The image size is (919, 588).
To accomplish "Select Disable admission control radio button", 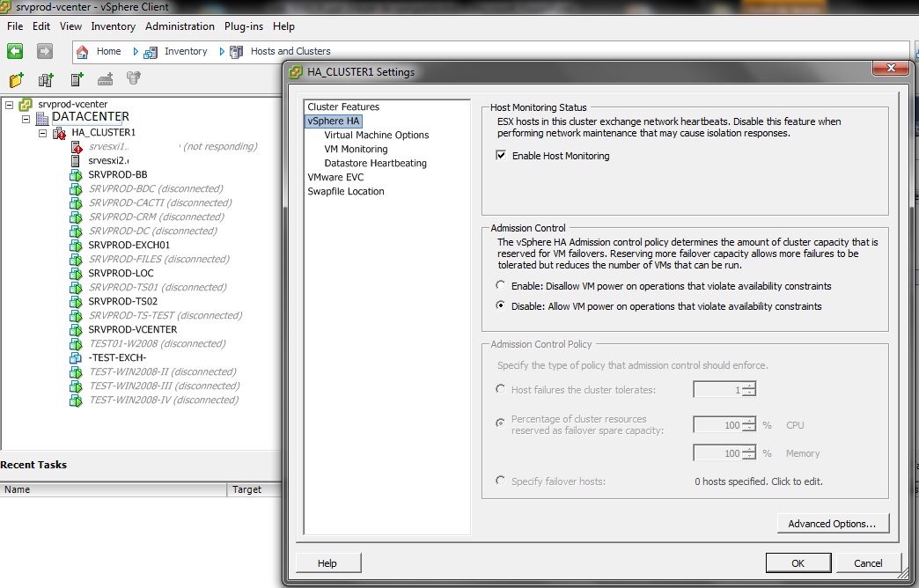I will [501, 305].
